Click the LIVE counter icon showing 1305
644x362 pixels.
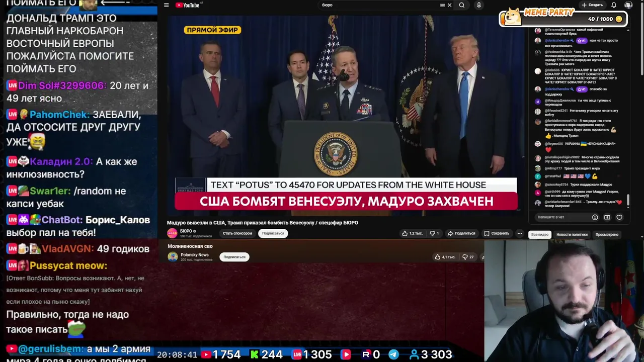click(x=297, y=354)
